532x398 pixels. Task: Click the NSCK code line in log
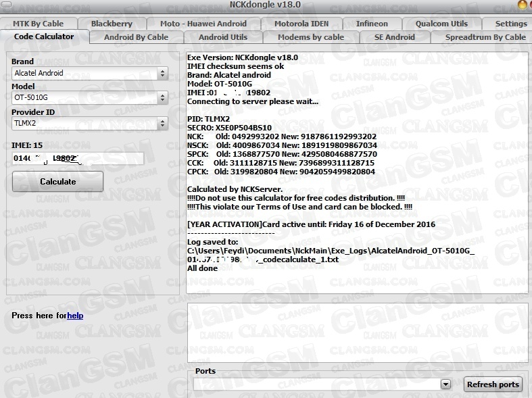(x=282, y=145)
